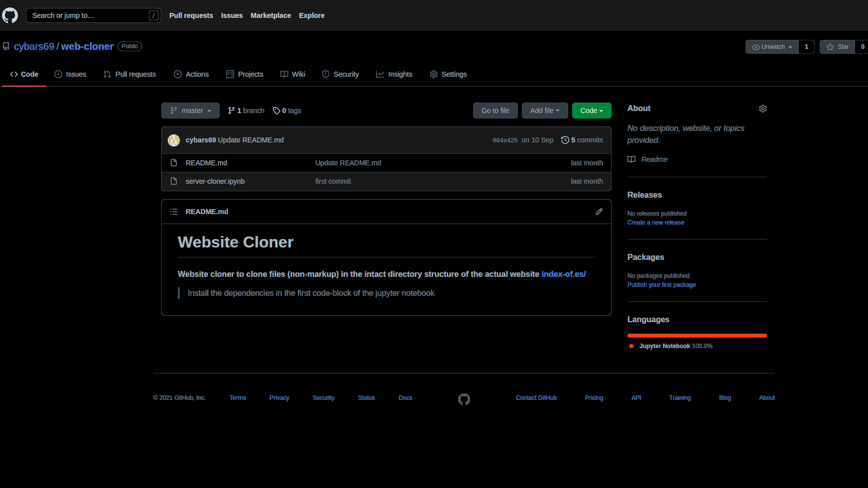
Task: Open the 'first commit' message link
Action: point(333,181)
